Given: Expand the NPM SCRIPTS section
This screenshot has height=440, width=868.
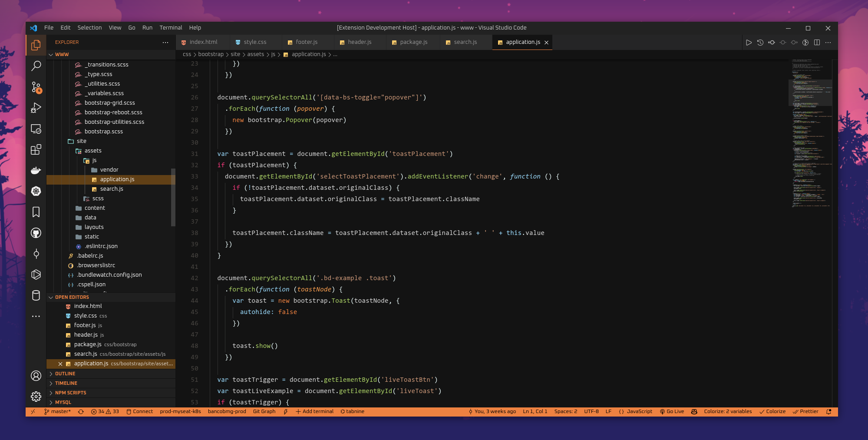Looking at the screenshot, I should tap(70, 393).
